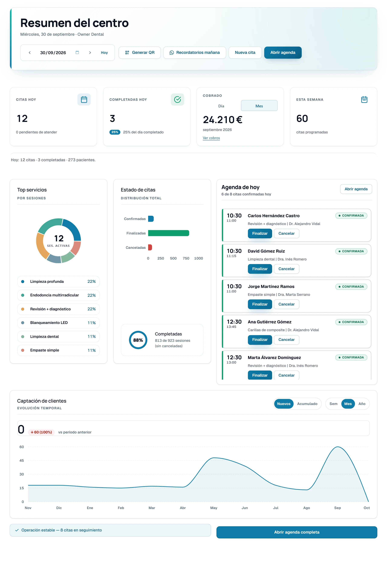
Task: Switch Cobrado view to Mes
Action: point(259,106)
